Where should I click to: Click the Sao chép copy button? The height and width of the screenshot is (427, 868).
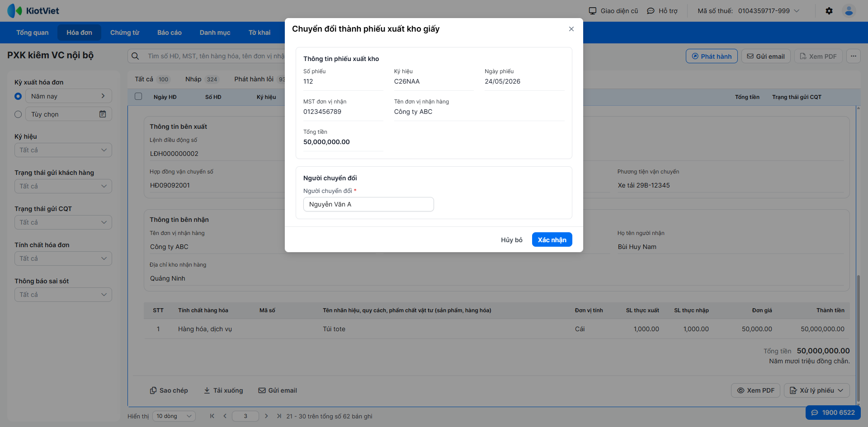point(169,390)
